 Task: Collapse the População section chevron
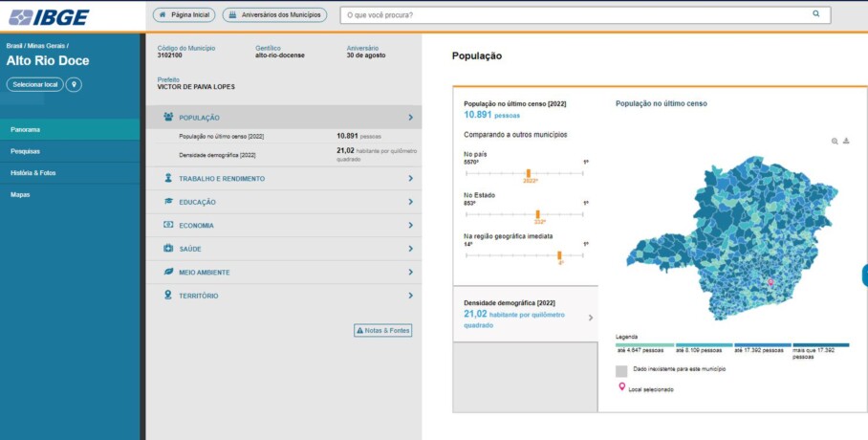tap(410, 118)
